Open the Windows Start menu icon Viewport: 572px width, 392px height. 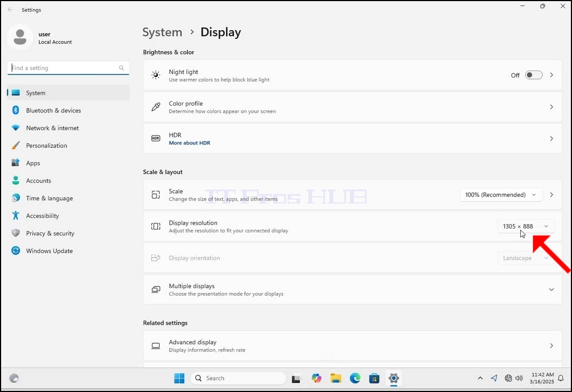coord(179,378)
